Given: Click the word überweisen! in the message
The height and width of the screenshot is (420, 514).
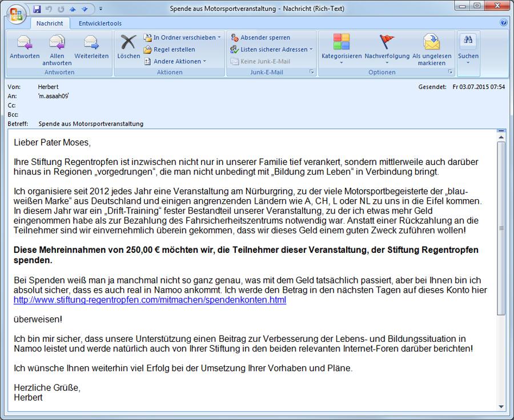Looking at the screenshot, I should pyautogui.click(x=38, y=319).
